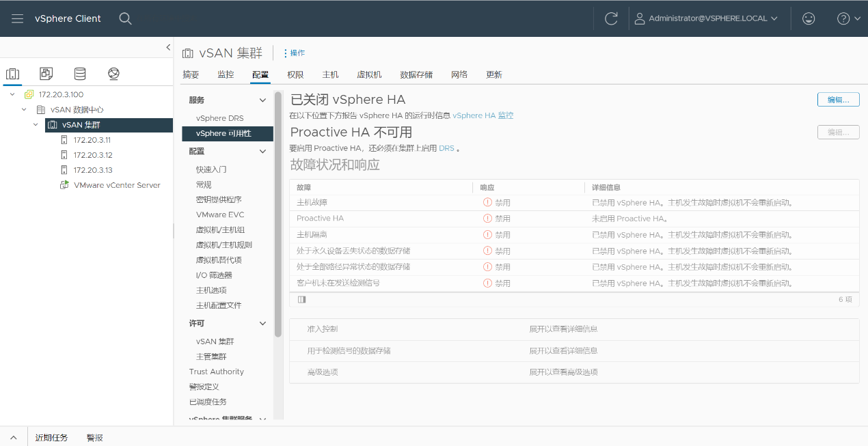Click the column selector icon below table
868x446 pixels.
click(302, 299)
